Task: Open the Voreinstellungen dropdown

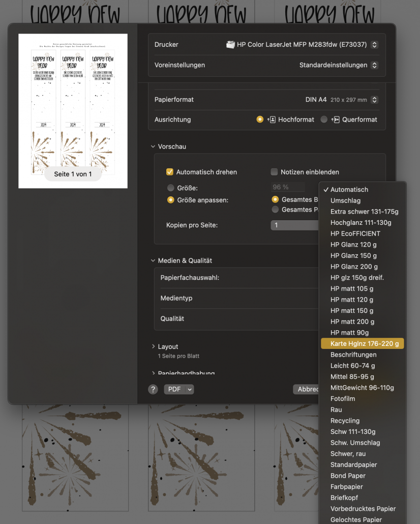Action: [x=375, y=65]
